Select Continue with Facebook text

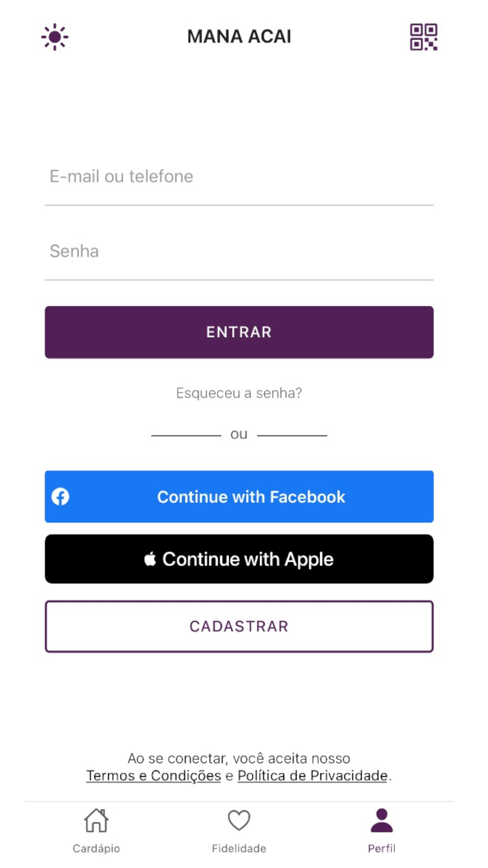click(x=251, y=496)
